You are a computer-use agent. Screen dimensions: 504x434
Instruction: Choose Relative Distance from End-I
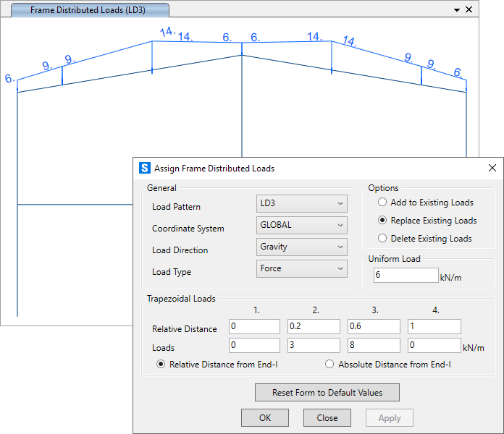(161, 365)
